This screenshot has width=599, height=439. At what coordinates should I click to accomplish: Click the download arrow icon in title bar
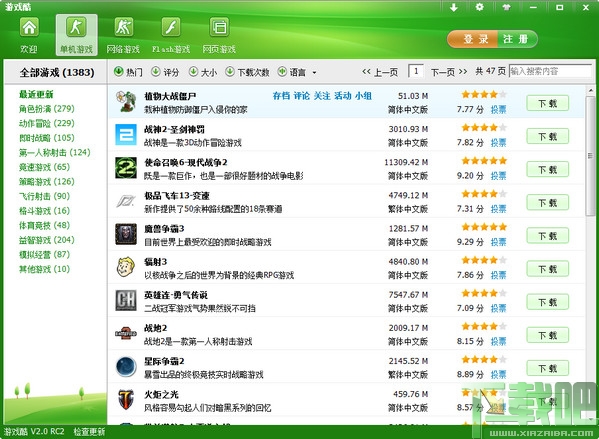453,7
